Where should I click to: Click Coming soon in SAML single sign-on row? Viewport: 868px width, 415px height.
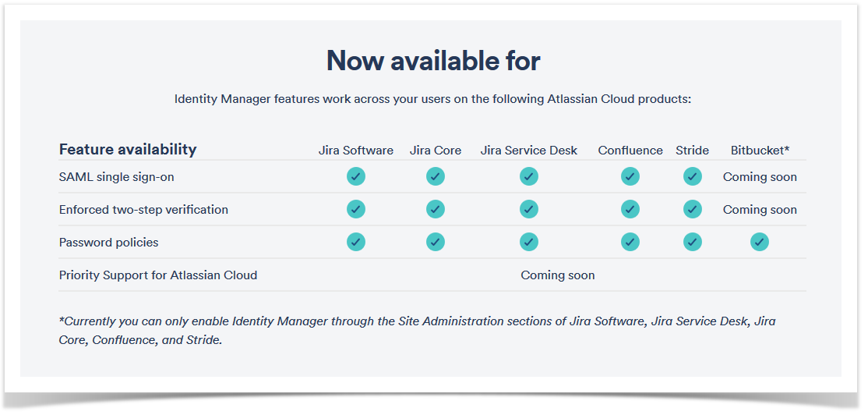[760, 177]
